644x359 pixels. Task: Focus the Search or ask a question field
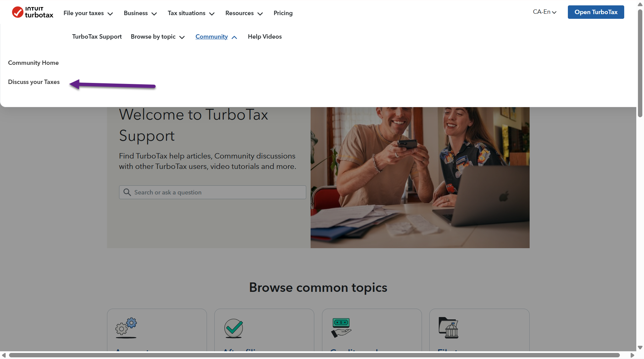pos(213,192)
